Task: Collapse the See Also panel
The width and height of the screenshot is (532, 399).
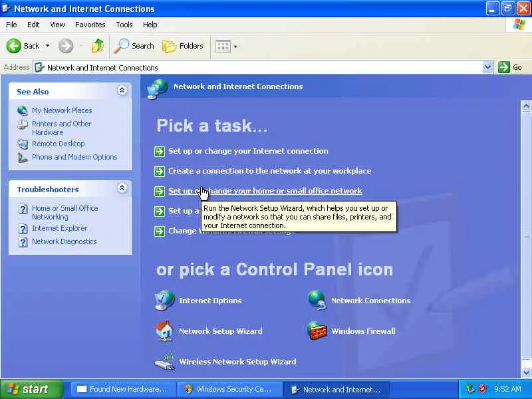Action: point(122,90)
